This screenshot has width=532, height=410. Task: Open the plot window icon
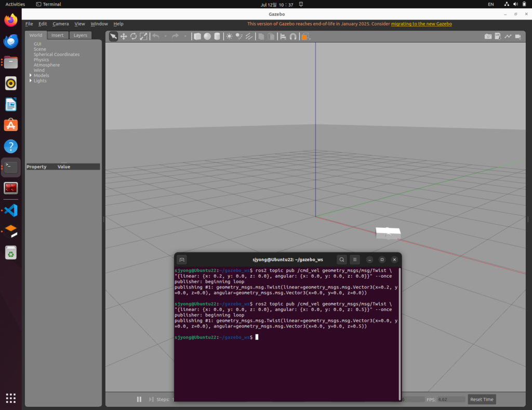click(508, 36)
